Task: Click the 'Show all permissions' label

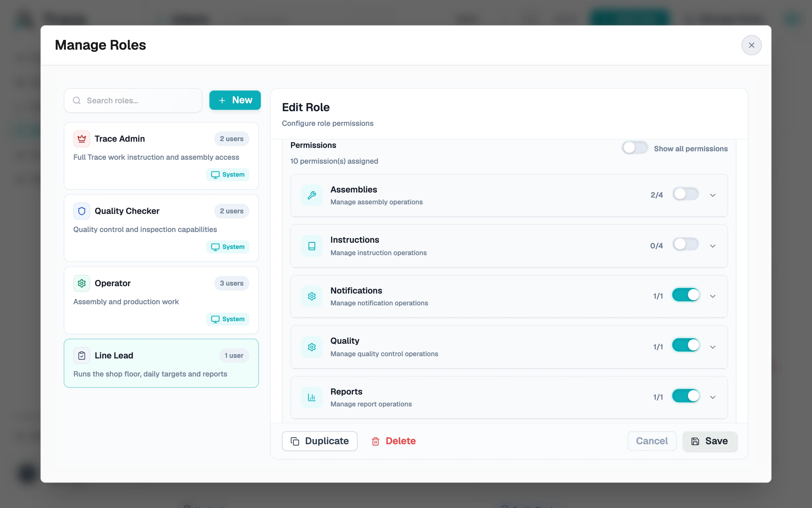Action: click(690, 149)
